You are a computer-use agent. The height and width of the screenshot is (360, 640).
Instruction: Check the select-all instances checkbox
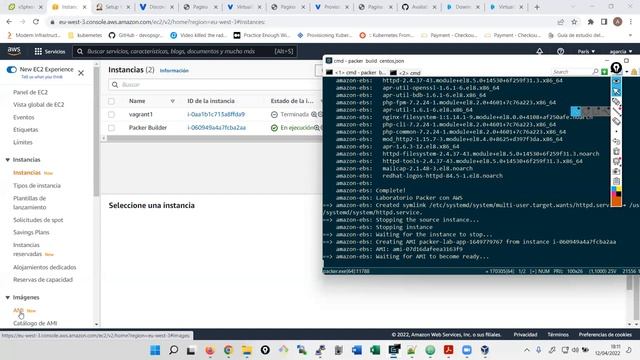(x=111, y=101)
